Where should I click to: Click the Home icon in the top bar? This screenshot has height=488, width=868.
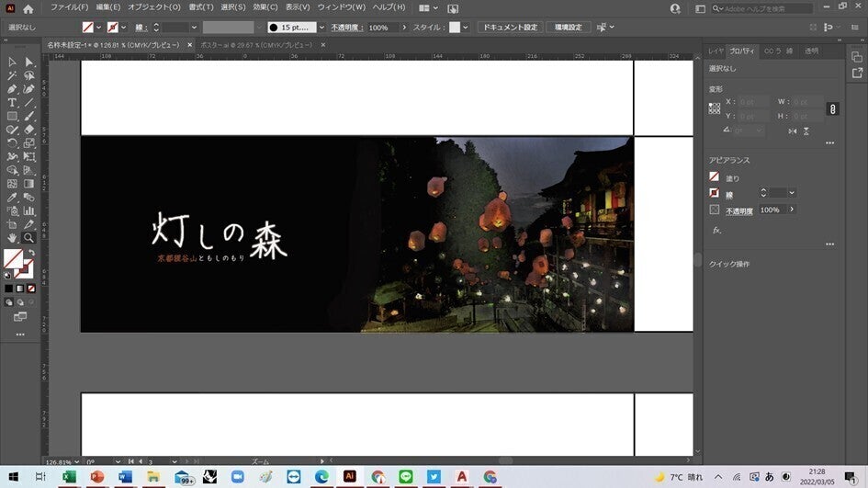tap(28, 8)
